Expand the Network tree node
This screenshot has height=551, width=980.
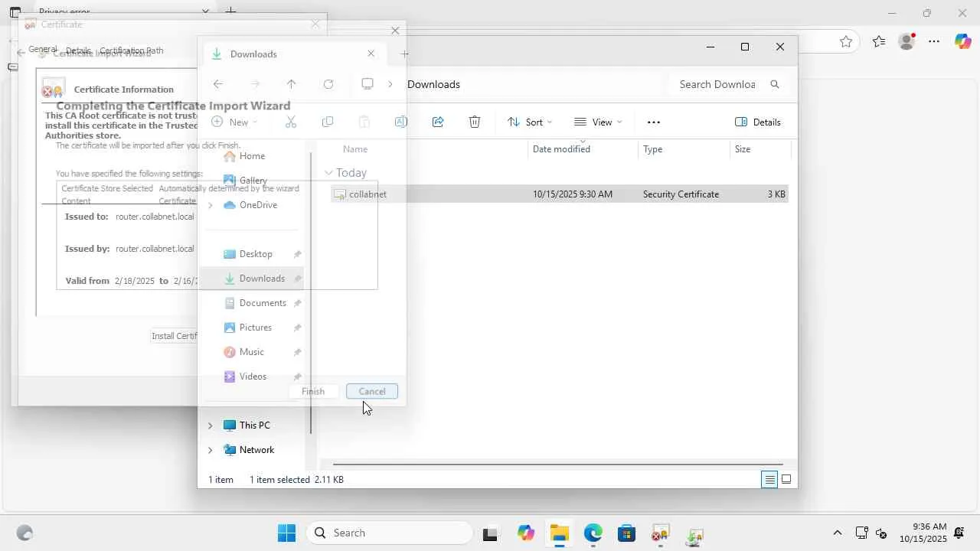[211, 450]
